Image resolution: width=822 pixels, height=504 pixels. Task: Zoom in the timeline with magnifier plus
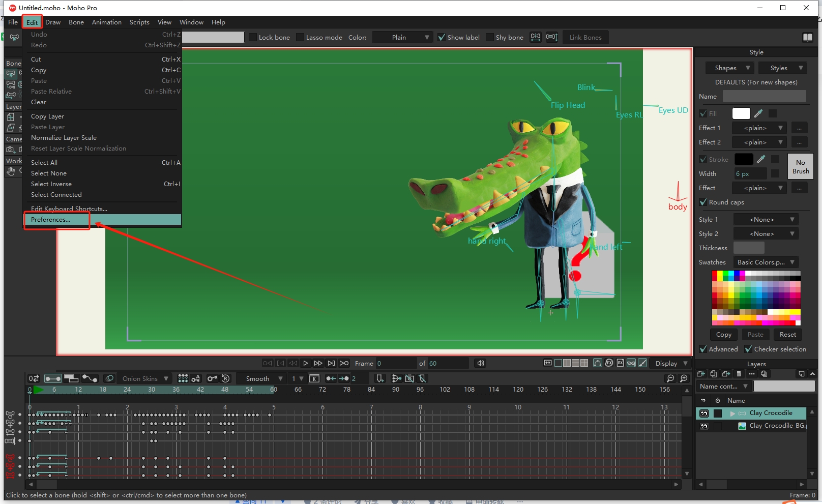(x=684, y=378)
